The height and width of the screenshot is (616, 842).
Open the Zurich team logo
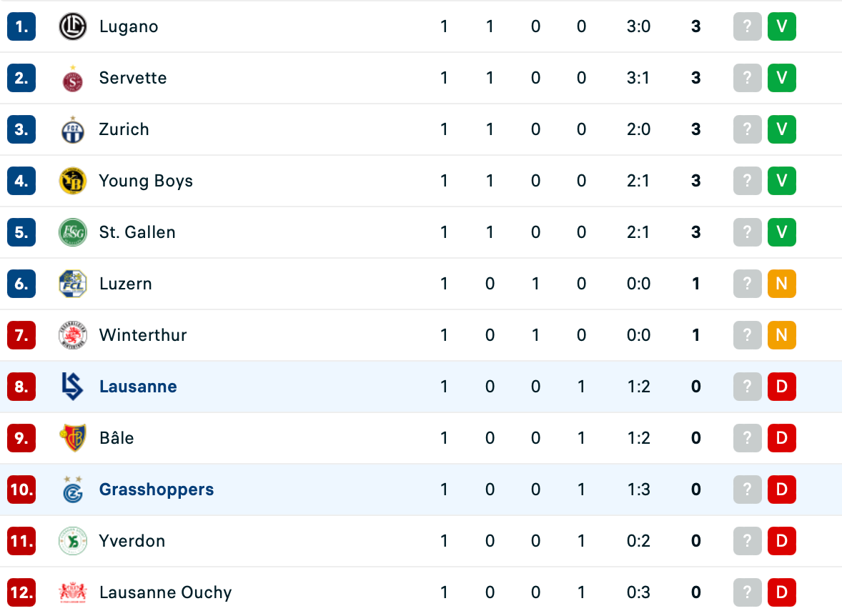(x=72, y=129)
